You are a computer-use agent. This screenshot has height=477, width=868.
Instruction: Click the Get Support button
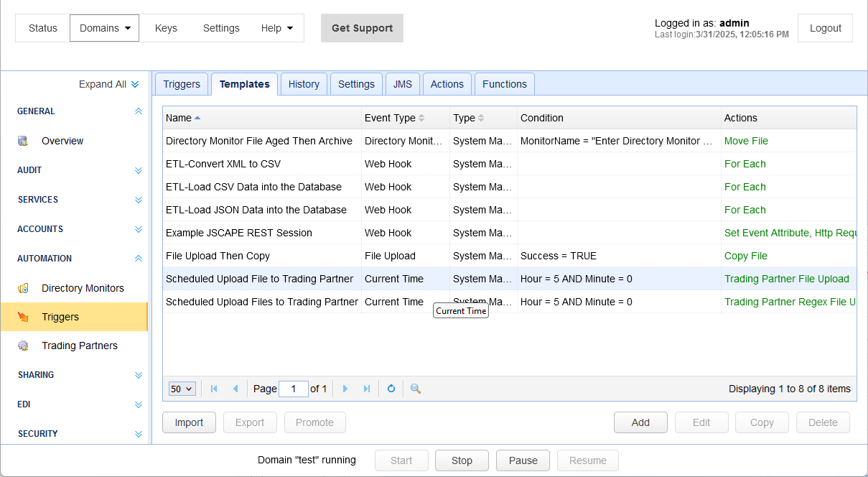(x=362, y=28)
